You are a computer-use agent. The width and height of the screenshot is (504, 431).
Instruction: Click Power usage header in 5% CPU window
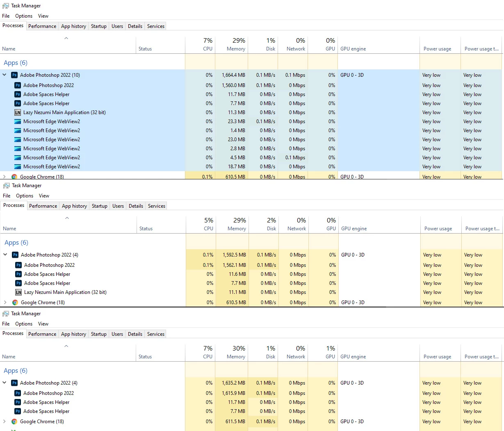tap(441, 224)
